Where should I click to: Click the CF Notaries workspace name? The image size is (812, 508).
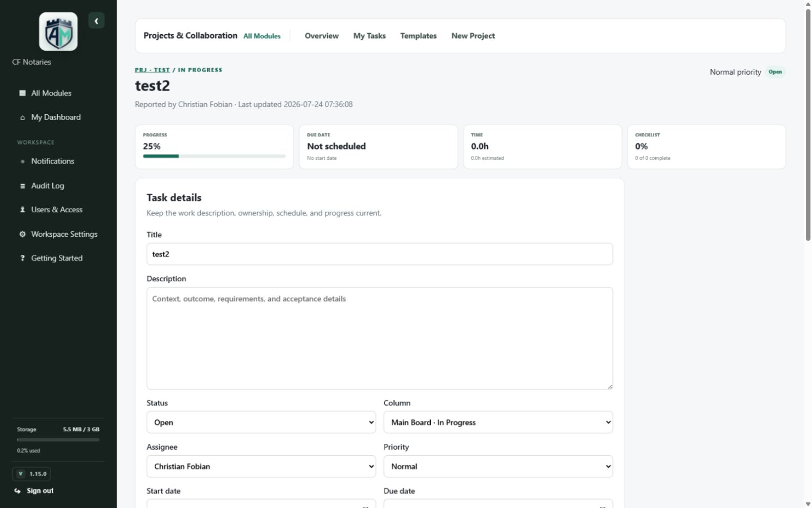32,63
